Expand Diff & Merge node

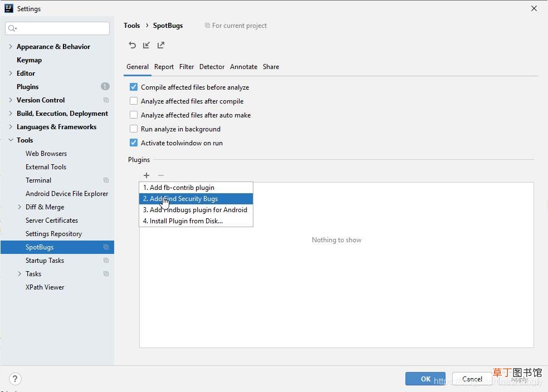[x=19, y=207]
